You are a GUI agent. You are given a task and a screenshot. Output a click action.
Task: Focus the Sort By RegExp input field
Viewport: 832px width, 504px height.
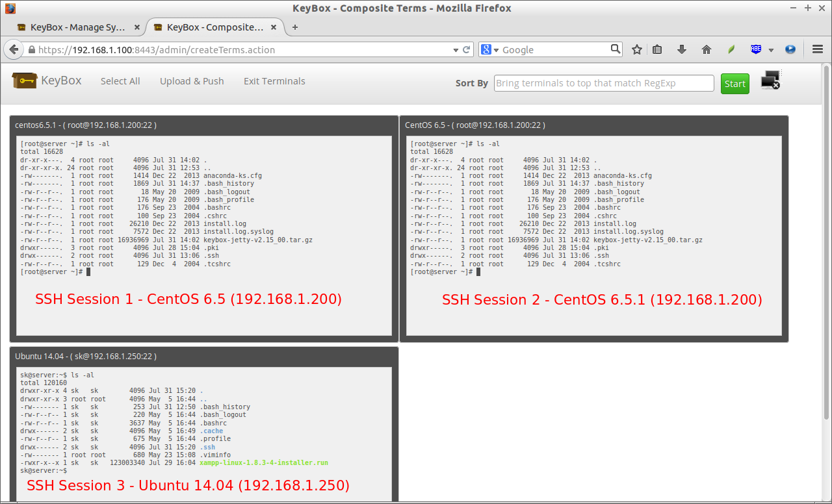[604, 83]
